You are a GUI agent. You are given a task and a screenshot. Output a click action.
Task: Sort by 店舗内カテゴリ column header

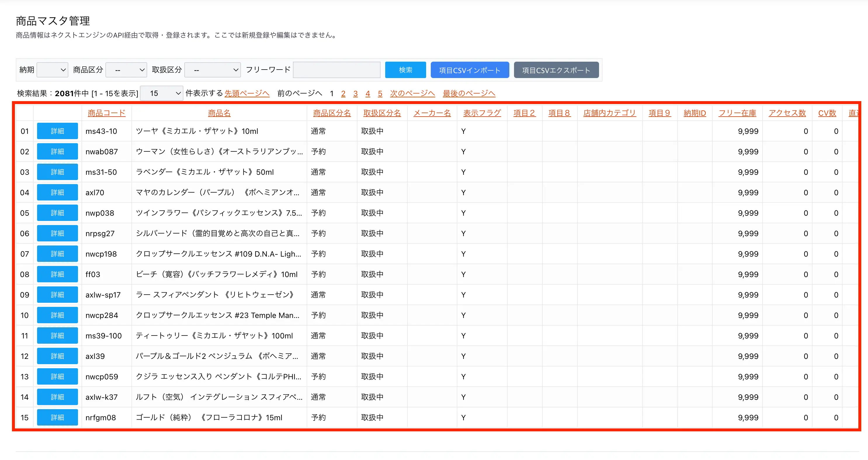click(610, 113)
